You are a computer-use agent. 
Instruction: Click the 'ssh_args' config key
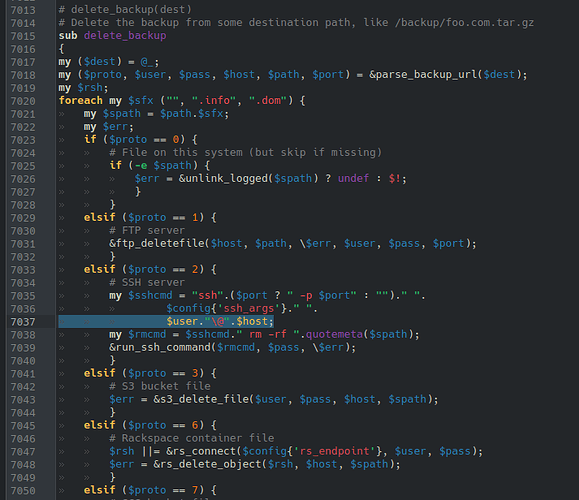coord(249,308)
